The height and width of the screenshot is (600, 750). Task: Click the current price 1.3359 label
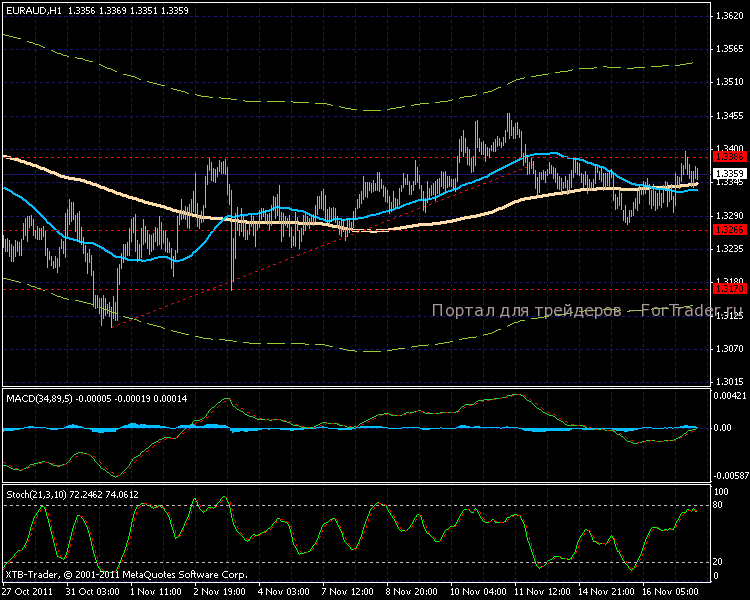point(727,174)
